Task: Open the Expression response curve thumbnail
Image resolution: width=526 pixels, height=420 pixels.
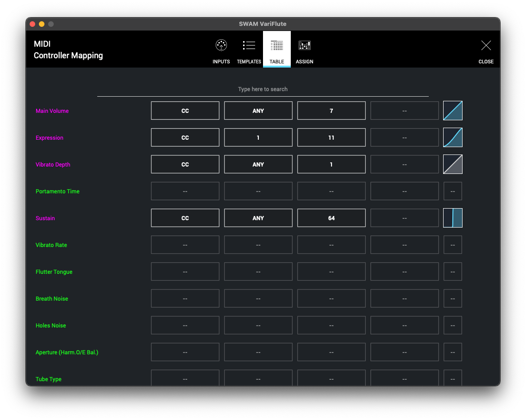Action: (452, 138)
